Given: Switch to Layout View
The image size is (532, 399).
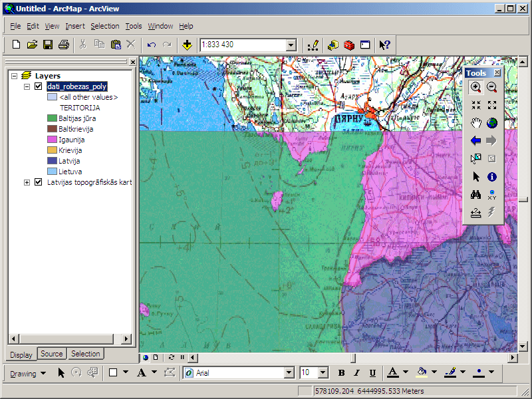Looking at the screenshot, I should pyautogui.click(x=156, y=357).
